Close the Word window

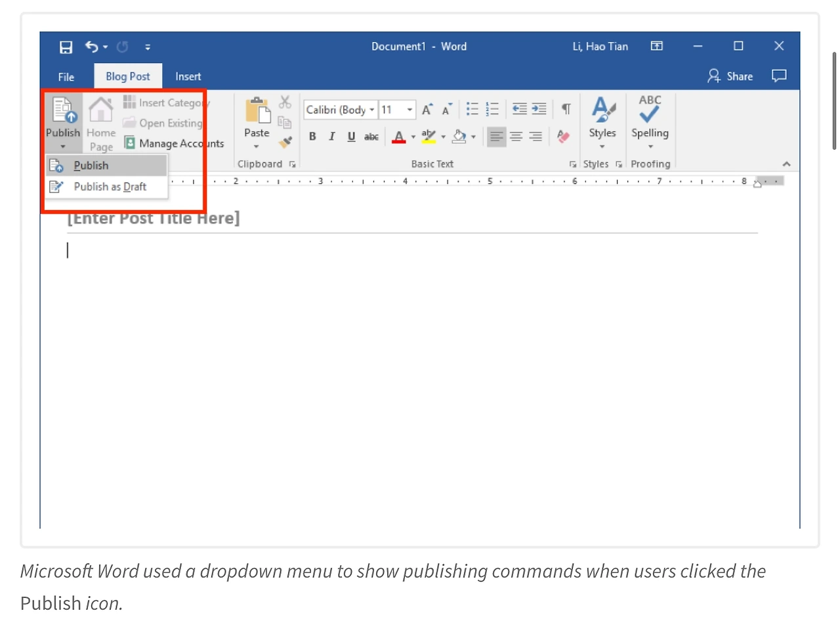click(779, 46)
